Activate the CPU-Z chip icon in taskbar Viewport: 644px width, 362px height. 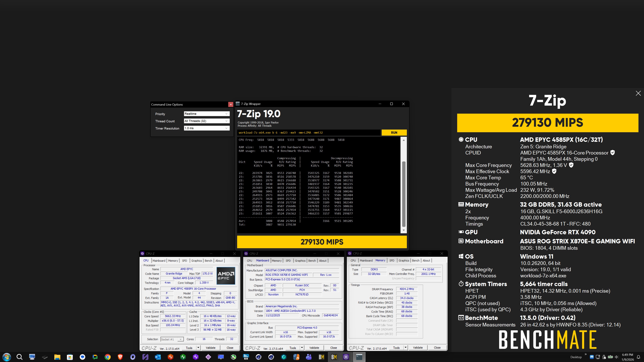346,357
